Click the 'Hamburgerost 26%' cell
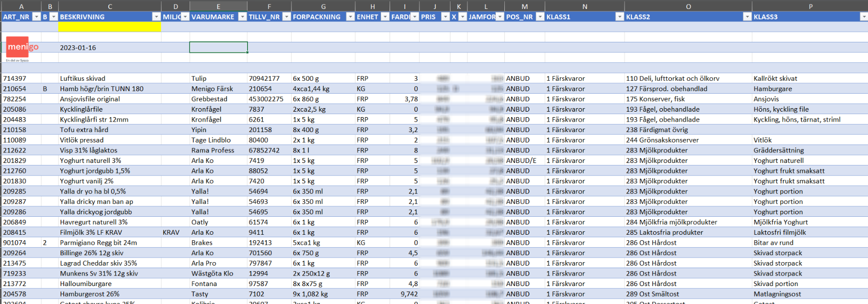This screenshot has width=868, height=304. [x=110, y=294]
